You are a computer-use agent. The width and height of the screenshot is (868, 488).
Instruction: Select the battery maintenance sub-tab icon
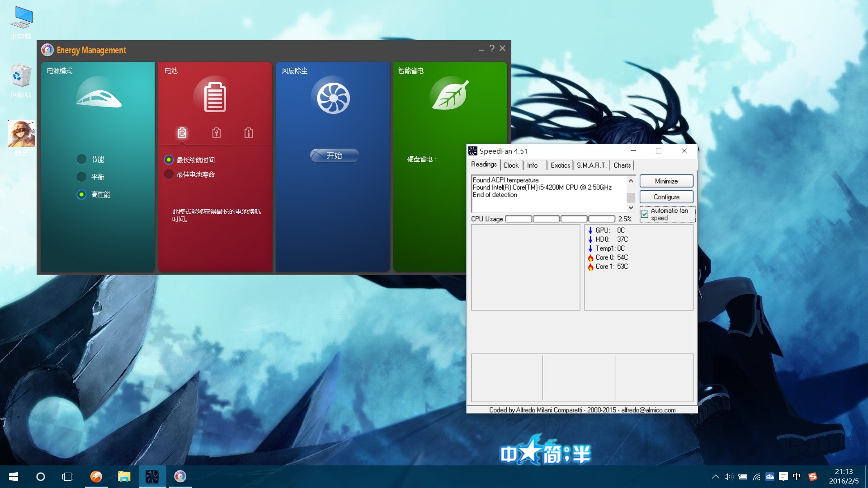point(217,133)
